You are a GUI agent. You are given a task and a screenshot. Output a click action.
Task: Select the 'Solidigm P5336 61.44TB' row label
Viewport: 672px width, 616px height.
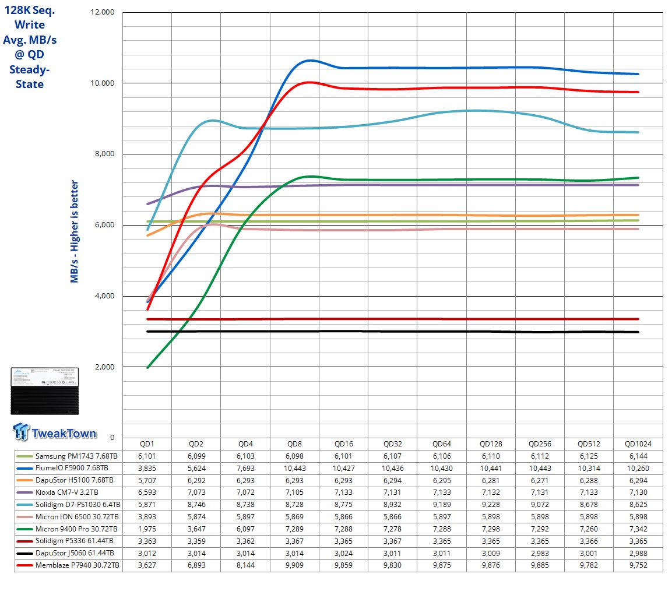(x=75, y=541)
